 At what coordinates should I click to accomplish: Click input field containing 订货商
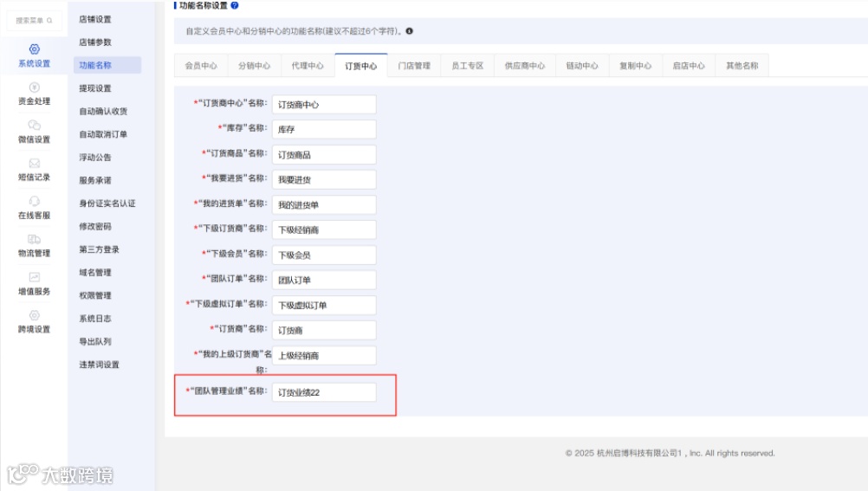(x=324, y=331)
